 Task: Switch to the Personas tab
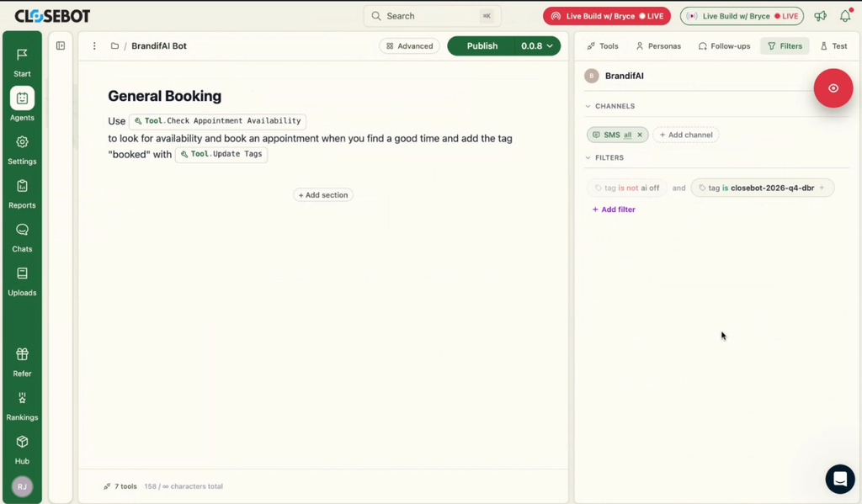tap(658, 46)
